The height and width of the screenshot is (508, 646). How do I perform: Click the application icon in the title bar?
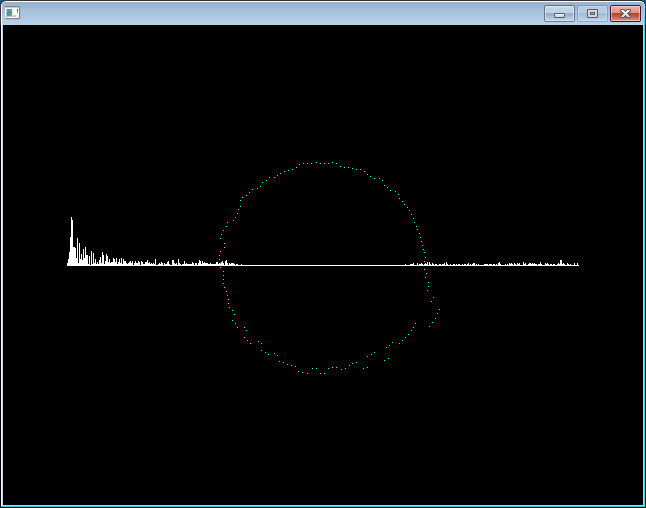pyautogui.click(x=12, y=13)
